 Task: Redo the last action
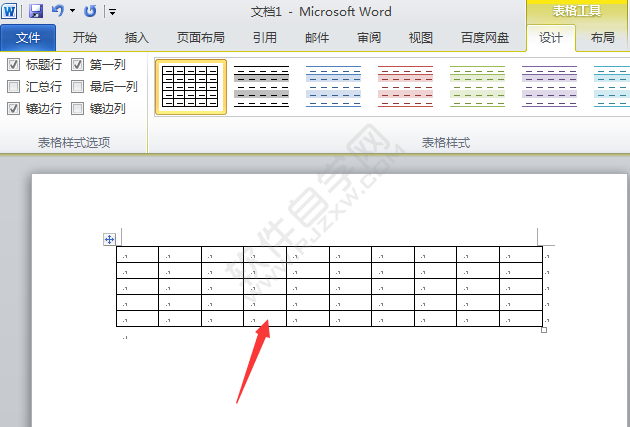point(90,11)
